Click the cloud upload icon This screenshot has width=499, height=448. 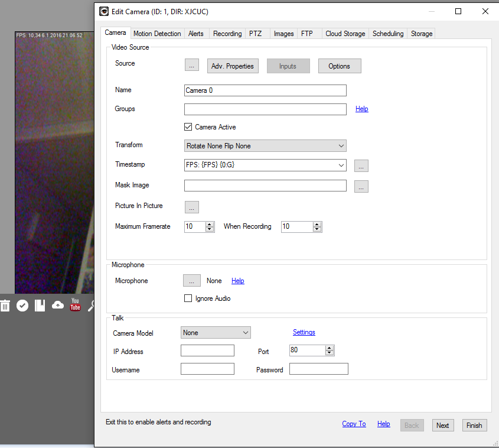click(58, 306)
